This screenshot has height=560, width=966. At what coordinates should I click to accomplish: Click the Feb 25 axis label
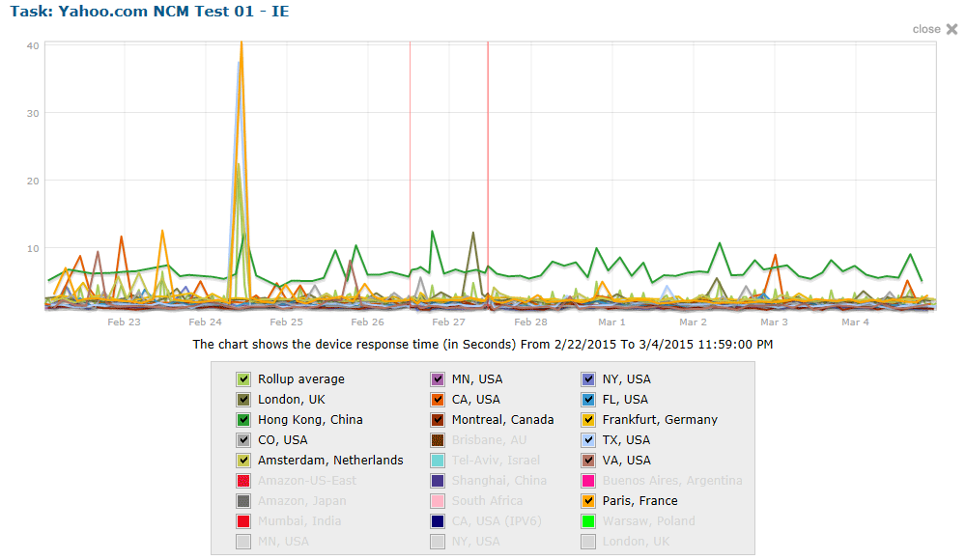coord(287,322)
